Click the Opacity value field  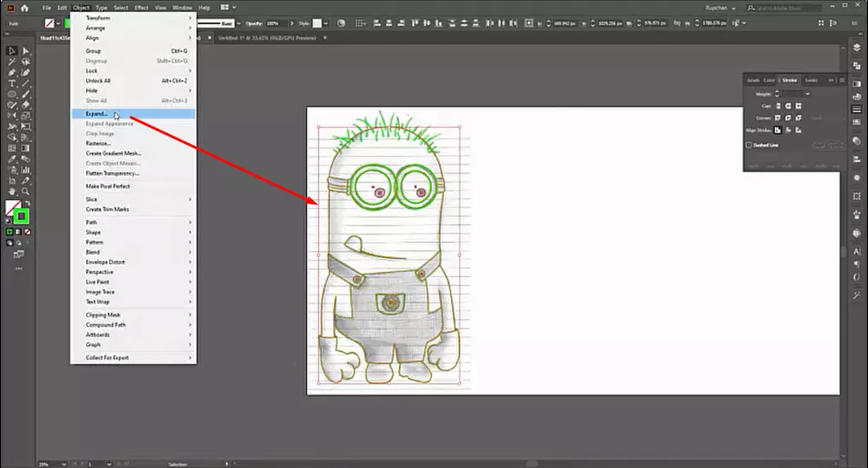pyautogui.click(x=276, y=23)
